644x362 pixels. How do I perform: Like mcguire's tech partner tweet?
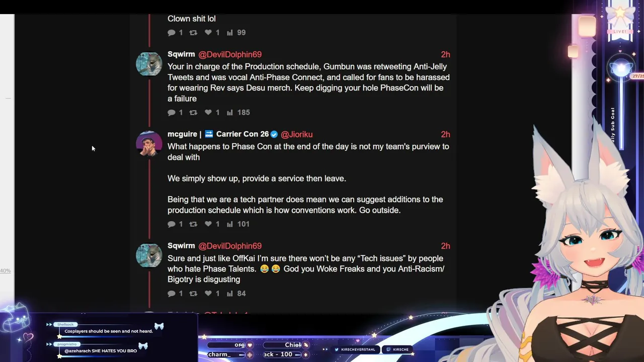[208, 224]
